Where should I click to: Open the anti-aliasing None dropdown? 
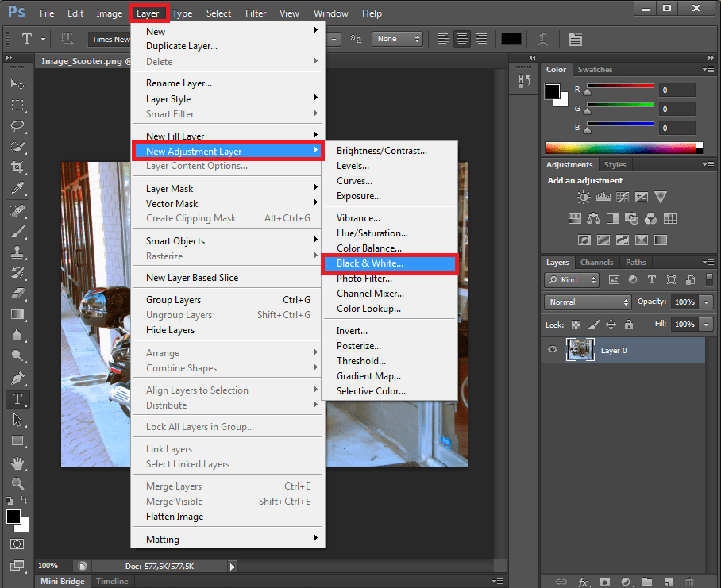pos(397,39)
